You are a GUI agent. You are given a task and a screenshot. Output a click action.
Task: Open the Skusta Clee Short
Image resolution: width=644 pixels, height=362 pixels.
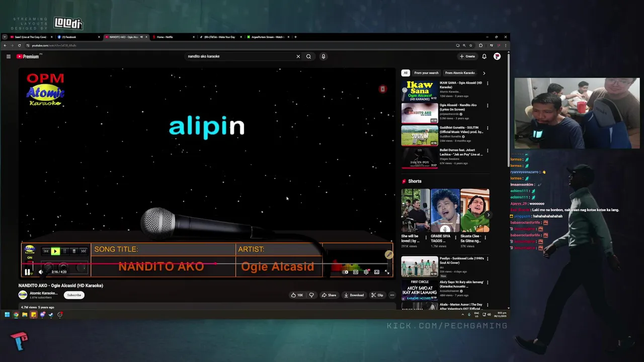pos(474,210)
